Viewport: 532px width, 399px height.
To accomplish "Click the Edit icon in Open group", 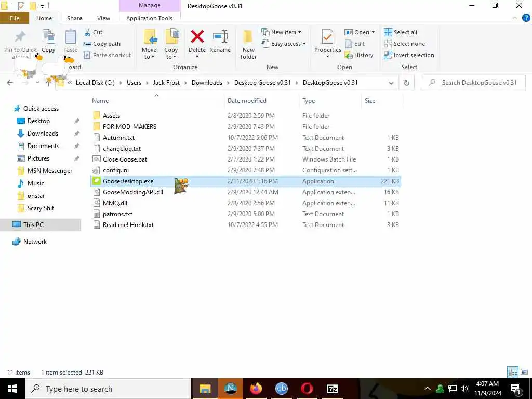I will [x=349, y=44].
